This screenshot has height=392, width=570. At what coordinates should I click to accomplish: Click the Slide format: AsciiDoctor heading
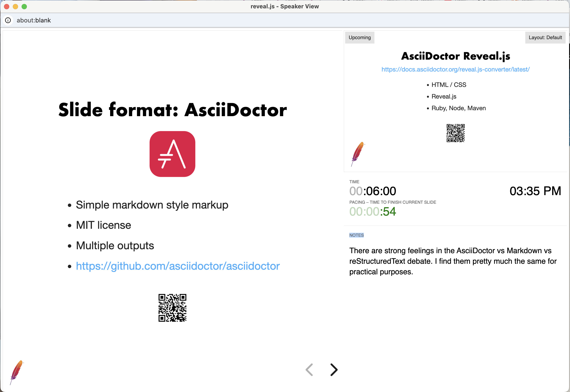[172, 110]
